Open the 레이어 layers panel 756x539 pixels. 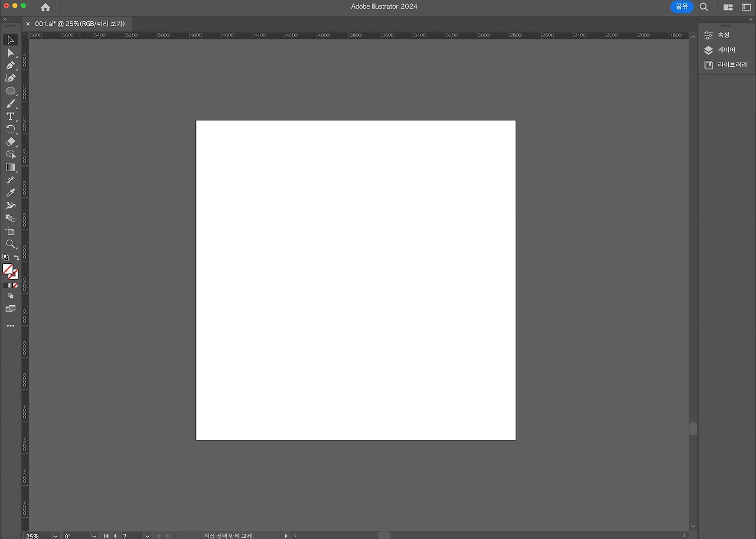click(720, 50)
